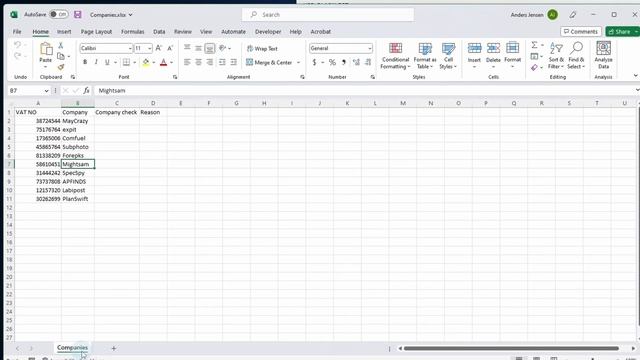Open the Companies.xlsx file name dropdown

click(x=130, y=15)
